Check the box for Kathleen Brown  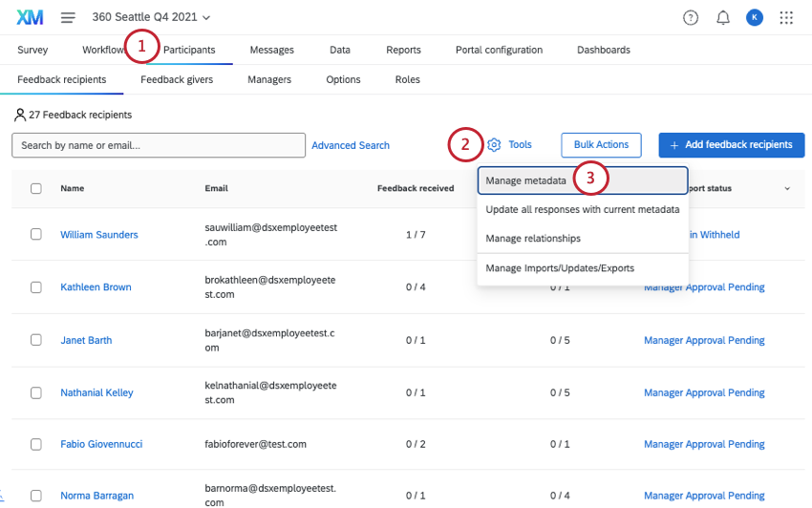tap(36, 286)
